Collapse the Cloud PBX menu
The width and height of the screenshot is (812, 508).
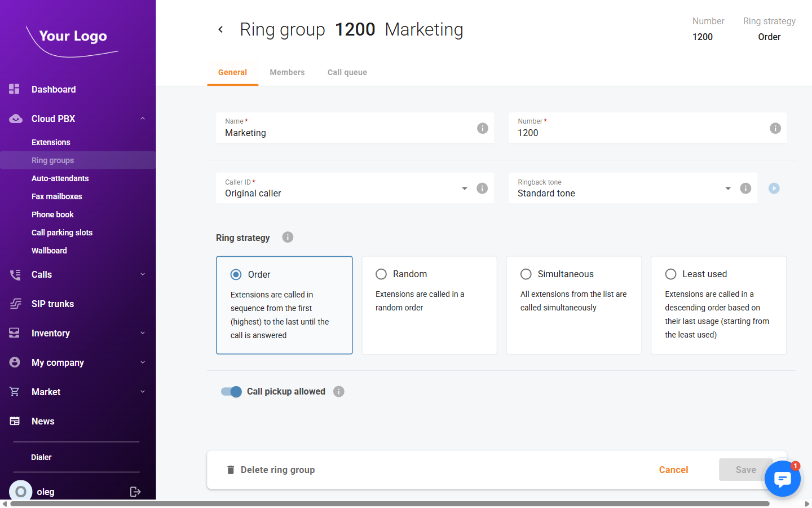pyautogui.click(x=143, y=119)
